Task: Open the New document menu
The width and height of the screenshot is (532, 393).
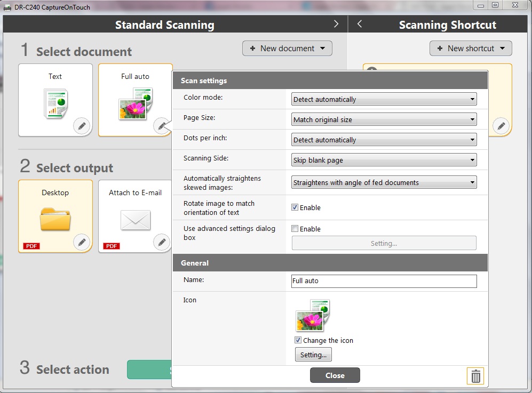Action: [287, 49]
